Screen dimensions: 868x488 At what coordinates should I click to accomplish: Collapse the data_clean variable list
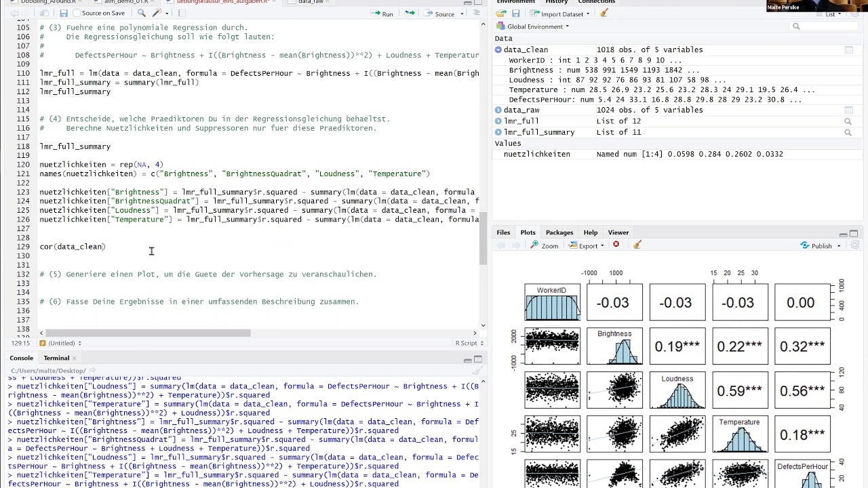[498, 50]
